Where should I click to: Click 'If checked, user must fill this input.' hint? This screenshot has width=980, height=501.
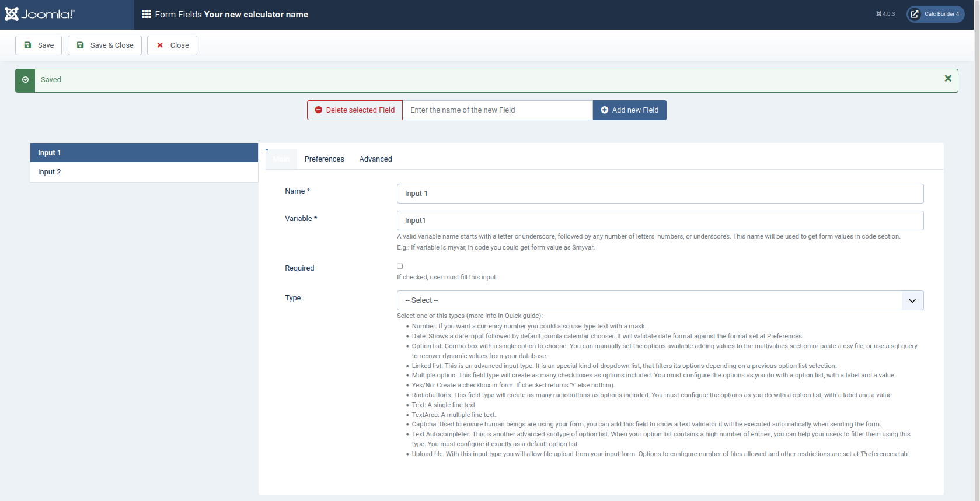tap(447, 278)
